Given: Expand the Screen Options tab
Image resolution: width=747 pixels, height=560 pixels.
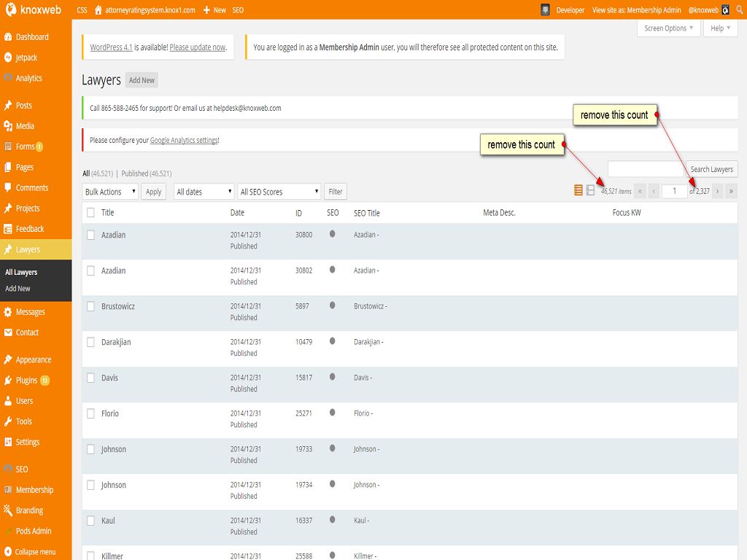Looking at the screenshot, I should [x=669, y=28].
